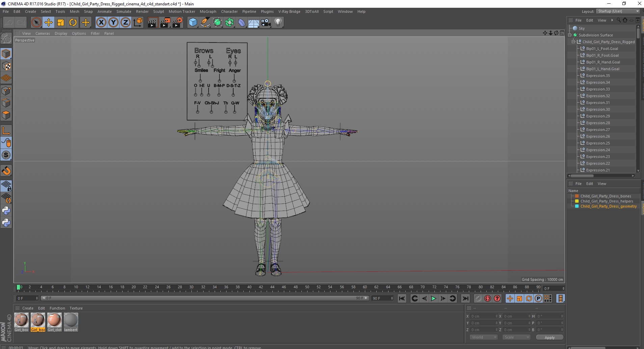644x349 pixels.
Task: Open Edit Render Settings icon
Action: [x=178, y=23]
